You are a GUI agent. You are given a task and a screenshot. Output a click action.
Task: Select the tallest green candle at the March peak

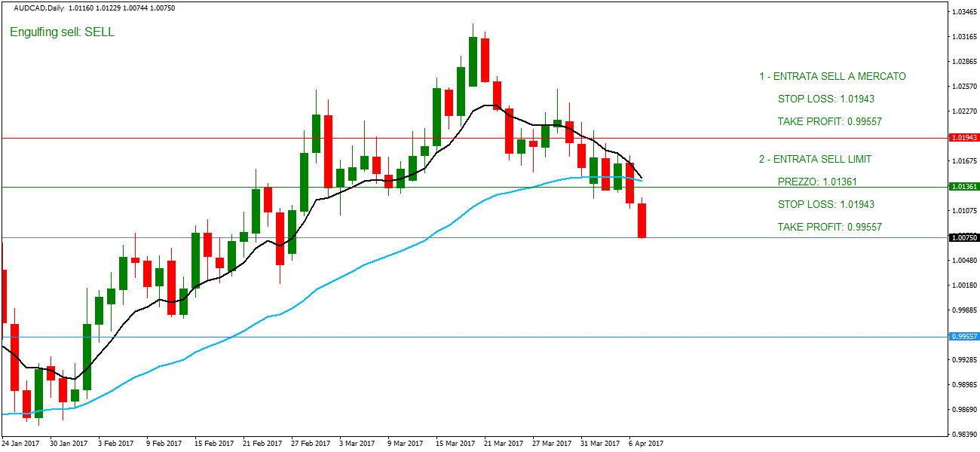pyautogui.click(x=473, y=61)
